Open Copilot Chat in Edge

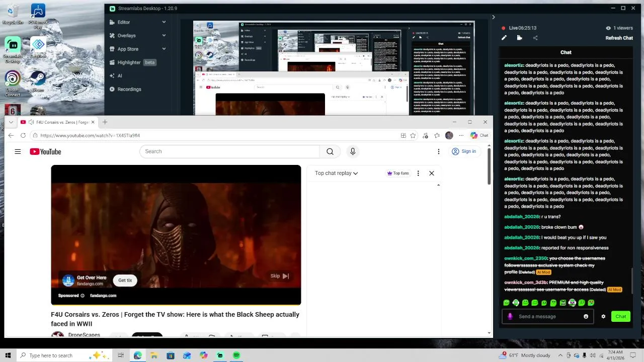pyautogui.click(x=479, y=135)
